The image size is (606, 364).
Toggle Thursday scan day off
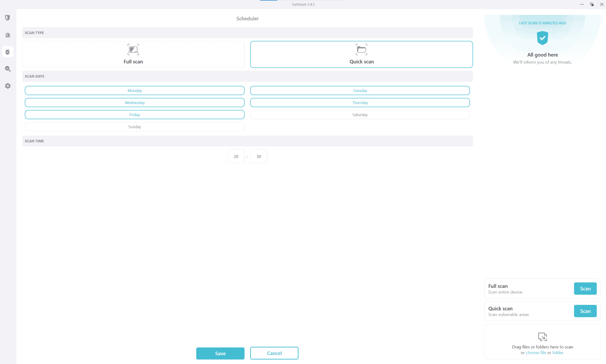pos(360,103)
